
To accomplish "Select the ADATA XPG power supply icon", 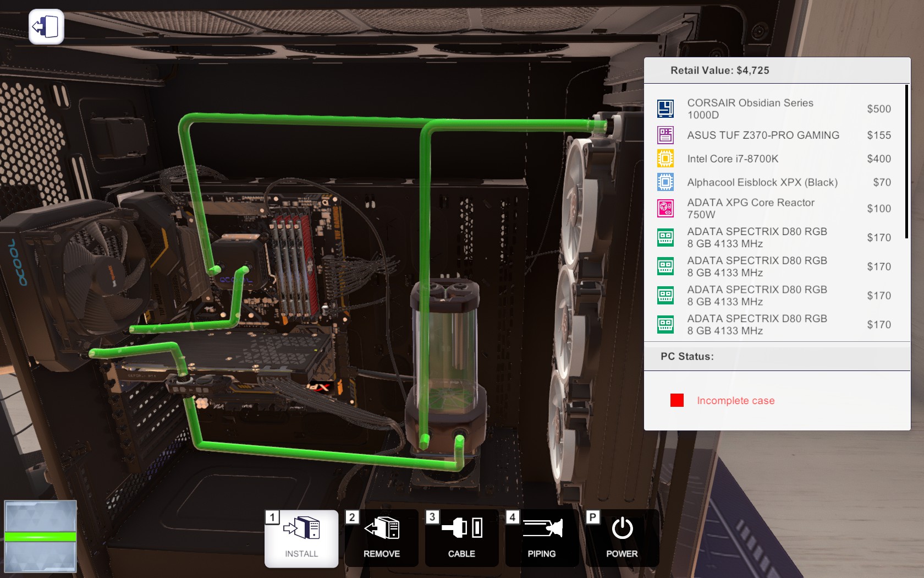I will [665, 208].
